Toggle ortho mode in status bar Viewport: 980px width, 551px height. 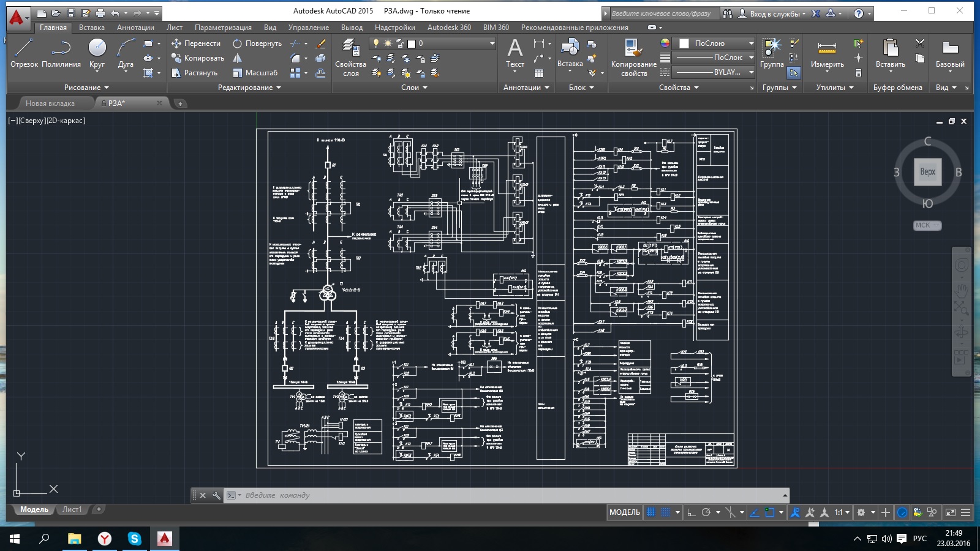click(x=692, y=512)
